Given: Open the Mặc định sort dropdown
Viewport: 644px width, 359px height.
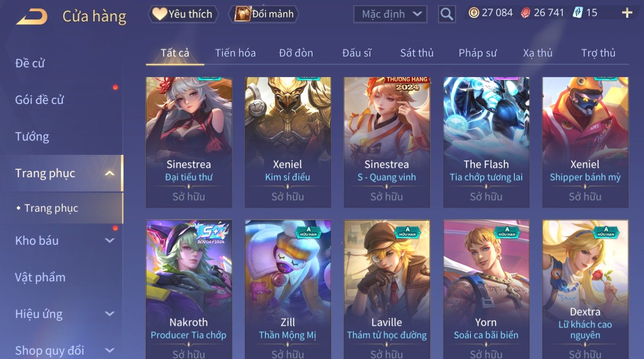Looking at the screenshot, I should click(390, 15).
